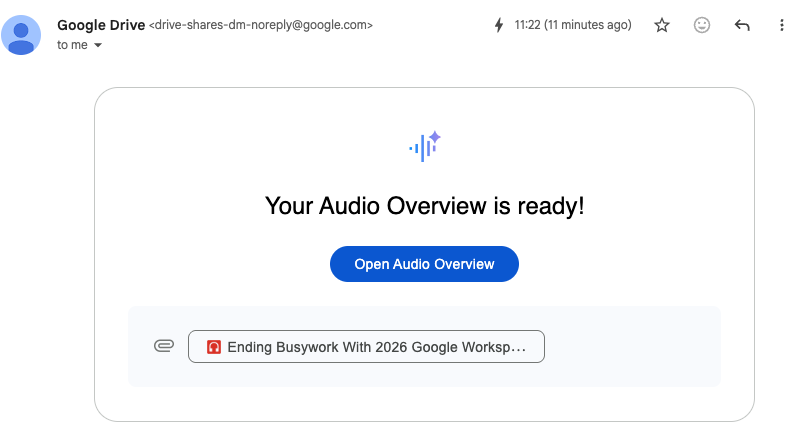Click the red headphones file icon
This screenshot has width=807, height=448.
(214, 347)
